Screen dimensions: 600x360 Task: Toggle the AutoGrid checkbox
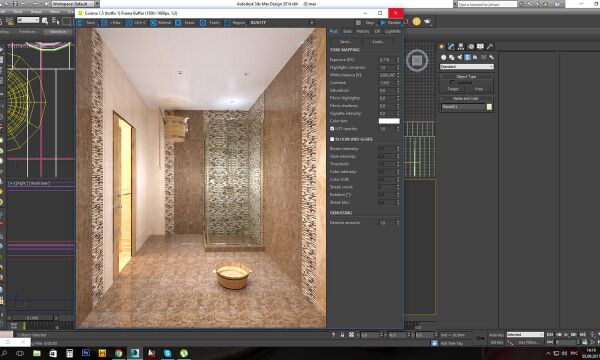452,83
